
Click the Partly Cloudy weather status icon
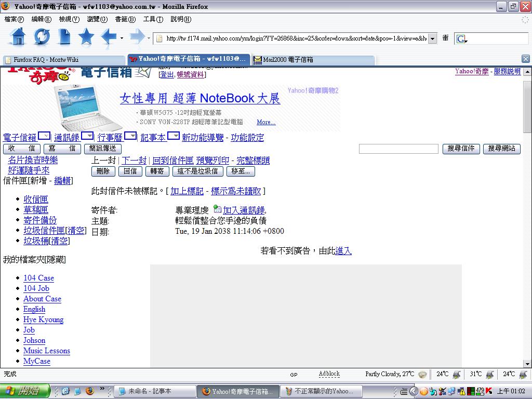(x=422, y=374)
